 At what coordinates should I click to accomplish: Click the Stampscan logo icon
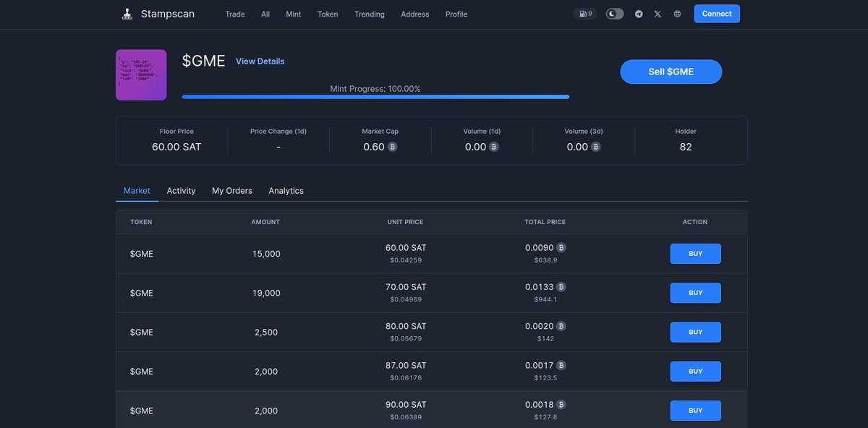click(126, 13)
